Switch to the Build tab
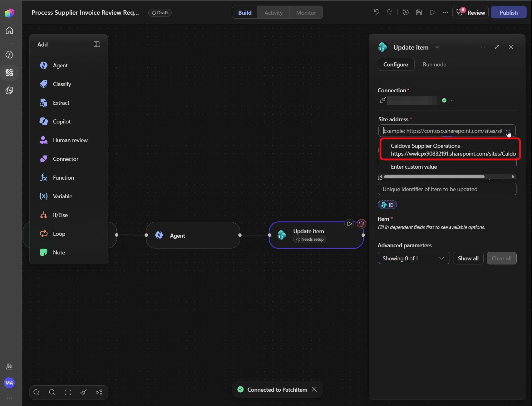 (x=245, y=12)
